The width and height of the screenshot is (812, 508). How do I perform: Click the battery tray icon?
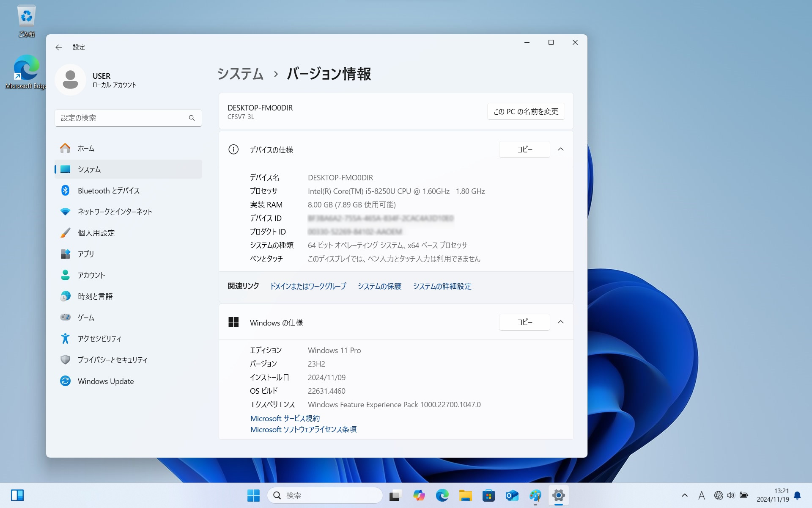(744, 495)
